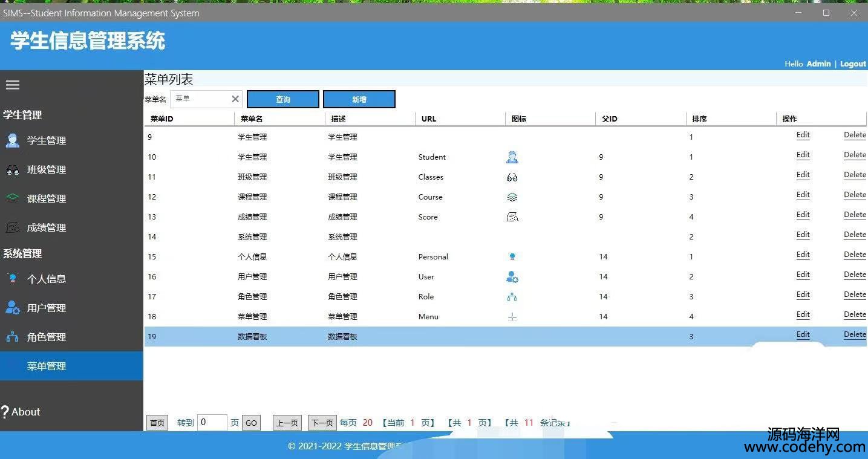Click the 新增 add button
This screenshot has height=459, width=868.
click(359, 99)
